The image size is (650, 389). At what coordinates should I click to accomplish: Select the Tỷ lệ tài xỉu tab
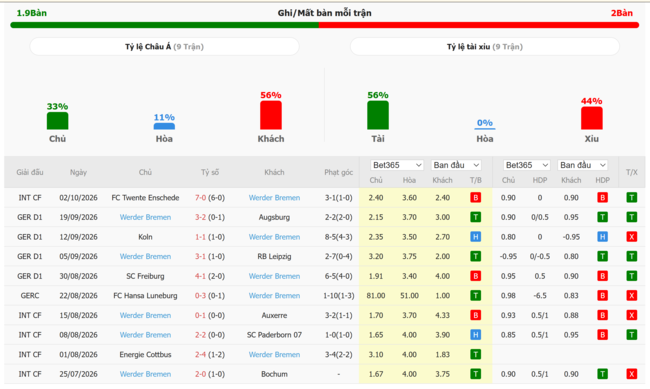tap(485, 46)
